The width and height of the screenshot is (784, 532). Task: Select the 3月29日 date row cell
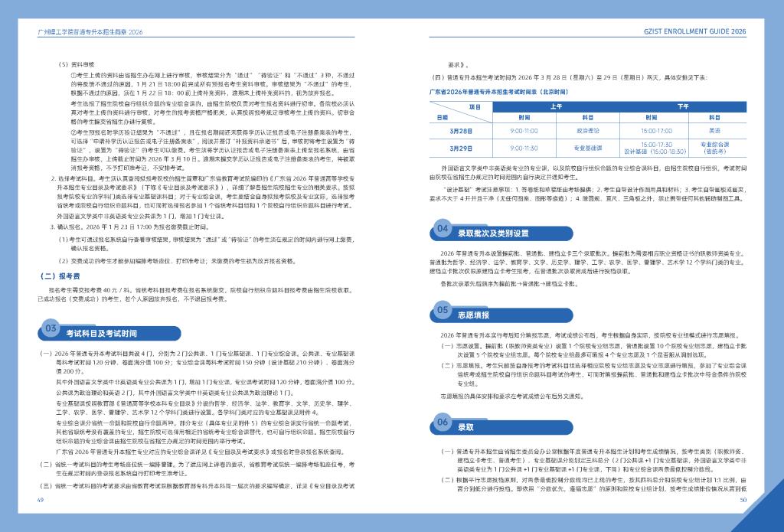[x=461, y=148]
